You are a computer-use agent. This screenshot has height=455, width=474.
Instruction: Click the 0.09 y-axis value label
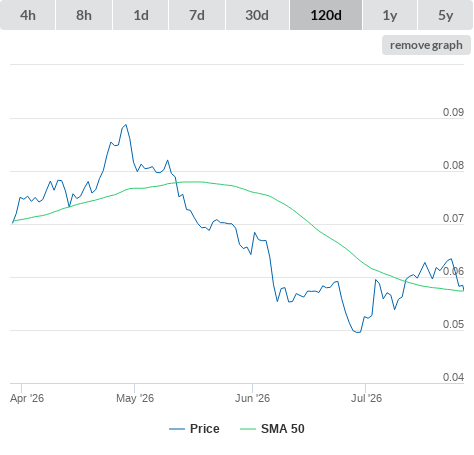point(453,112)
